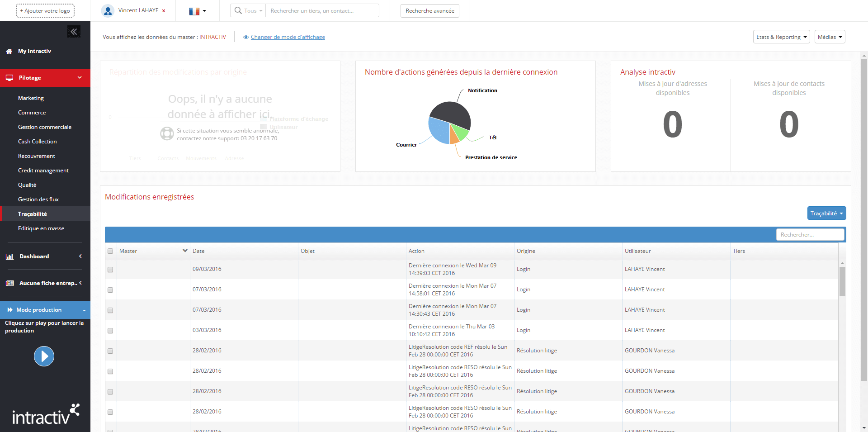Collapse the sidebar with double-chevron icon
868x432 pixels.
click(x=74, y=32)
